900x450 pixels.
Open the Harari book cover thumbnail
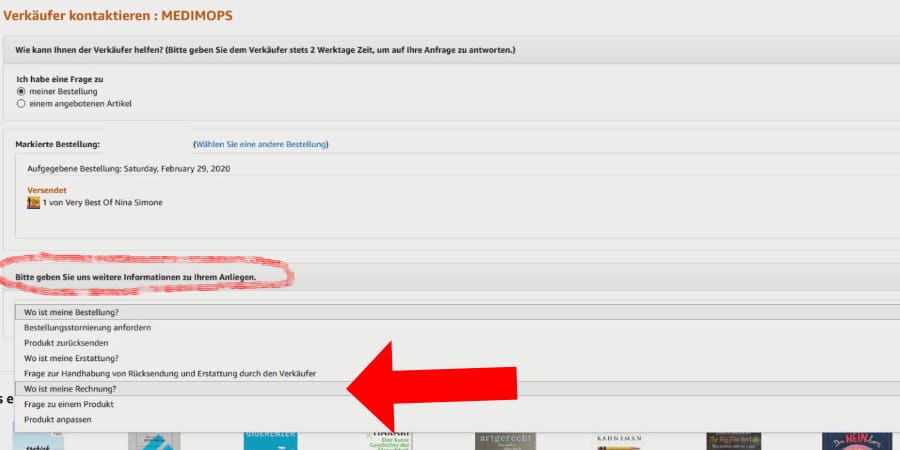tap(389, 440)
